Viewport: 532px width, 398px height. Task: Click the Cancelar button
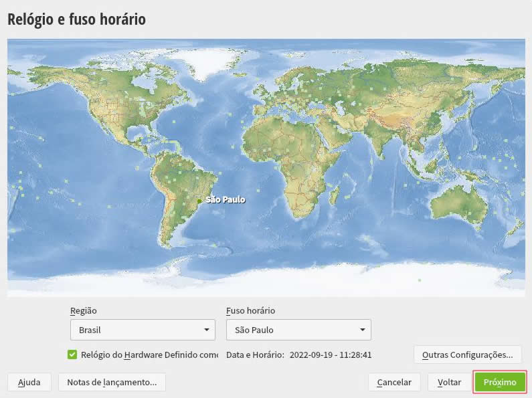coord(394,382)
